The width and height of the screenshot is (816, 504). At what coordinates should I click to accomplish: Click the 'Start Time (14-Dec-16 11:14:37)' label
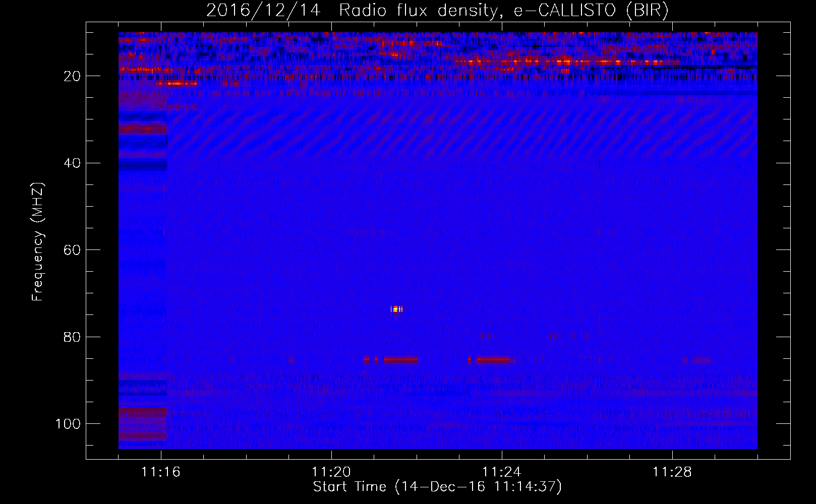point(437,487)
